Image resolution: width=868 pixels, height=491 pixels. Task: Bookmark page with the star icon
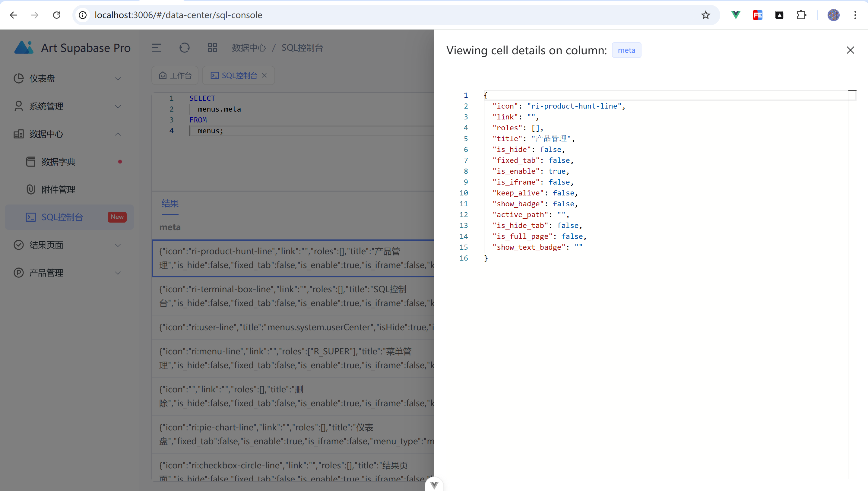point(705,15)
